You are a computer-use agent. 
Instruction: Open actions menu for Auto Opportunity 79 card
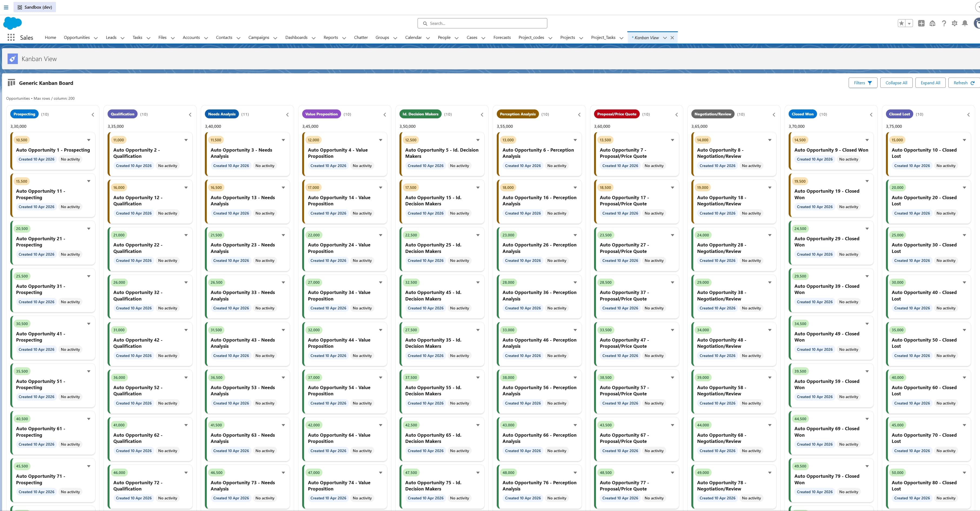click(867, 466)
